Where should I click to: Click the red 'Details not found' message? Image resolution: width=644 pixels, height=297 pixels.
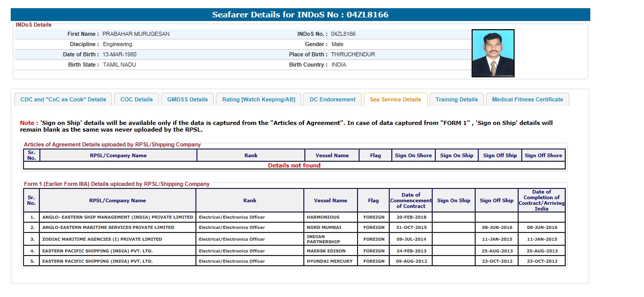[294, 165]
